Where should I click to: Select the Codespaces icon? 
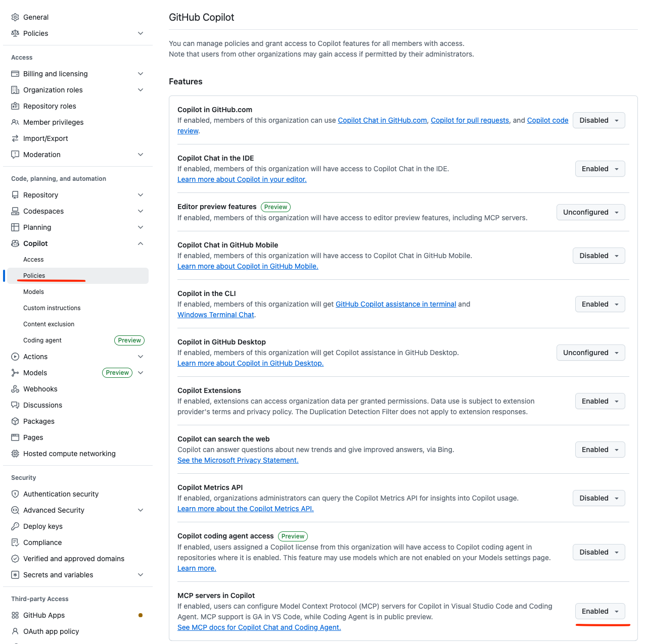coord(15,211)
